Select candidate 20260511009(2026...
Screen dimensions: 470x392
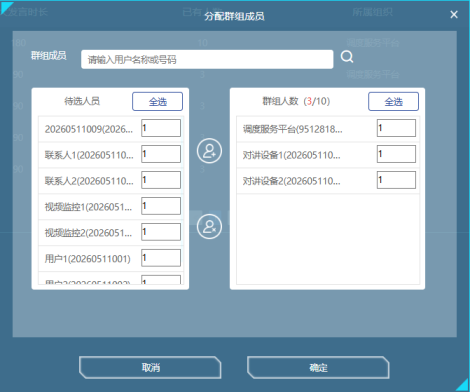coord(89,129)
